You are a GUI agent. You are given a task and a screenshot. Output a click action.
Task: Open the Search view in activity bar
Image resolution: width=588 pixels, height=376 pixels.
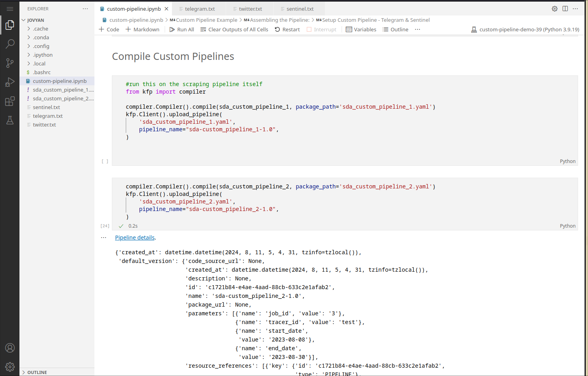pyautogui.click(x=10, y=44)
